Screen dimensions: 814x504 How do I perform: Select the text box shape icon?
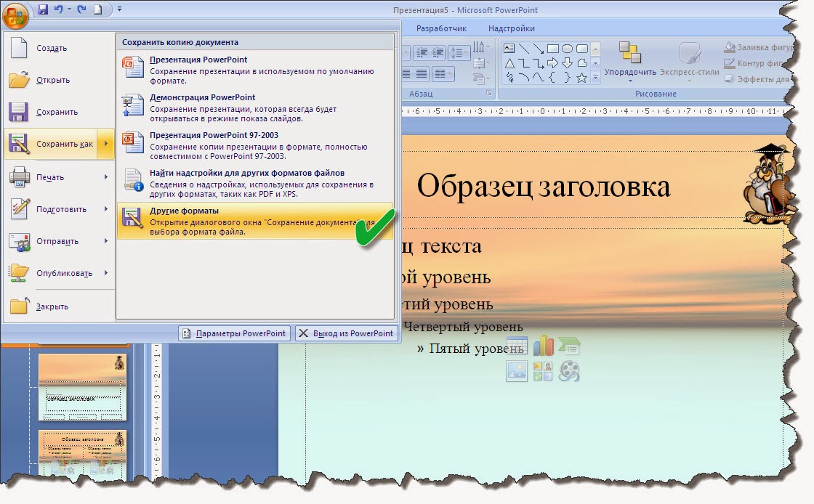509,48
